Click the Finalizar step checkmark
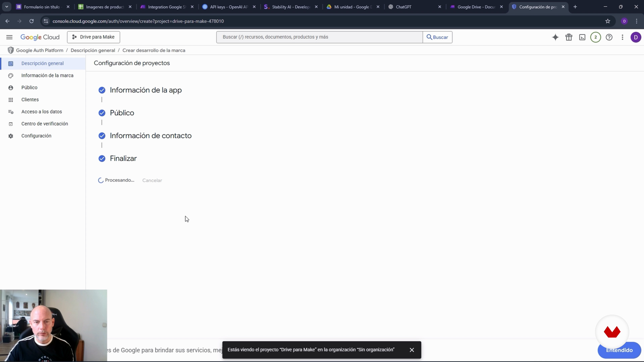The image size is (644, 362). click(102, 159)
